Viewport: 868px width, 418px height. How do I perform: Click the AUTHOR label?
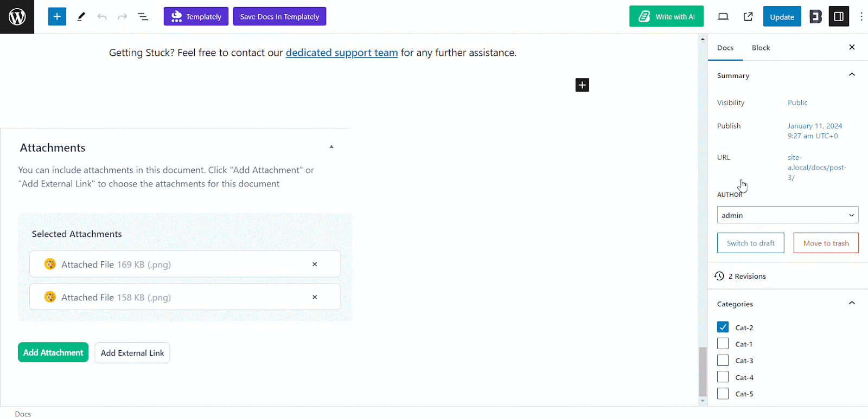(x=730, y=195)
